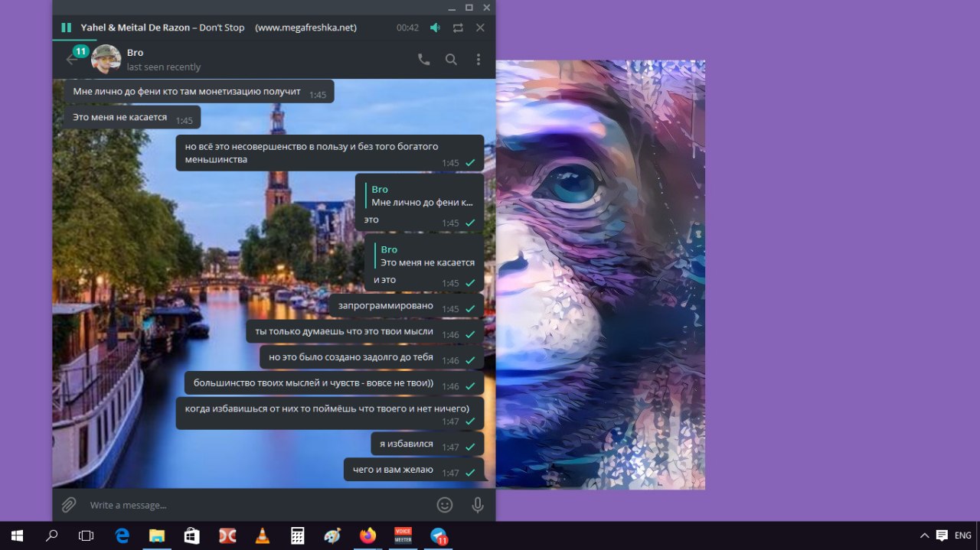Click 'last seen recently' status
The width and height of the screenshot is (980, 550).
click(x=164, y=67)
